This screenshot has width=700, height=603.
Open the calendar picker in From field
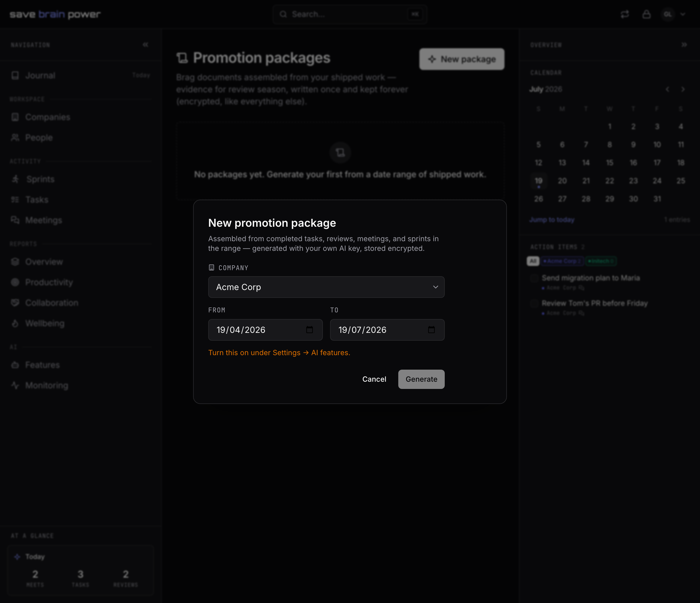(309, 330)
